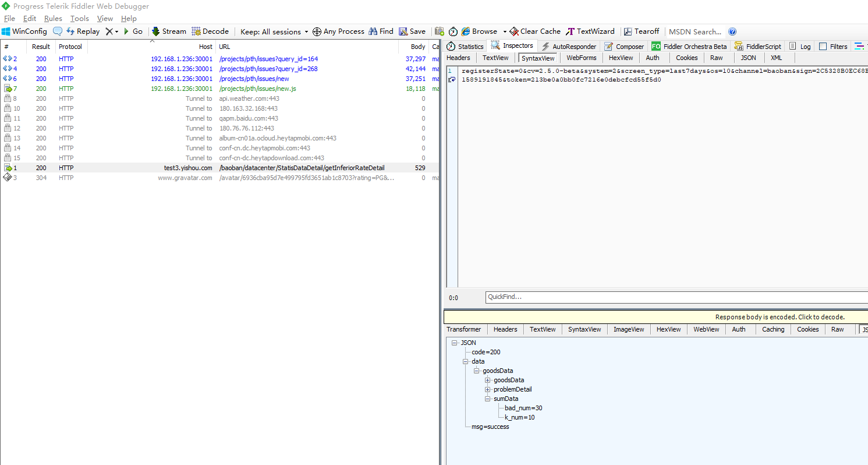The width and height of the screenshot is (868, 465).
Task: Switch to the Log tab
Action: point(799,46)
